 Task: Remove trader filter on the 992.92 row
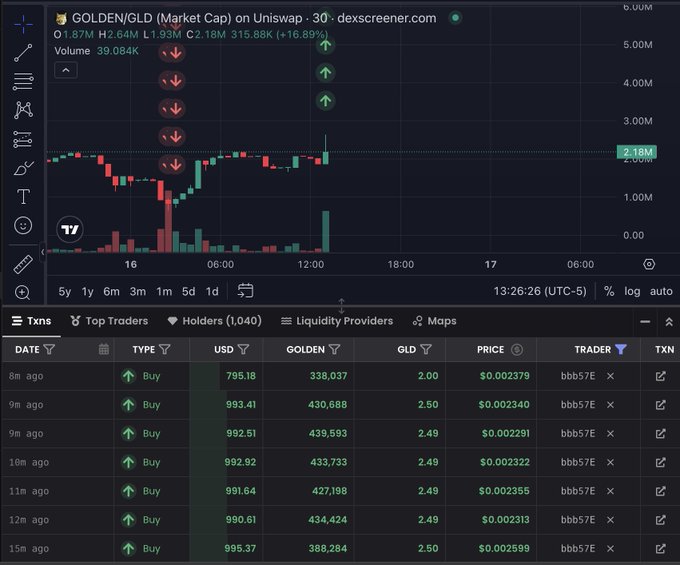click(610, 462)
